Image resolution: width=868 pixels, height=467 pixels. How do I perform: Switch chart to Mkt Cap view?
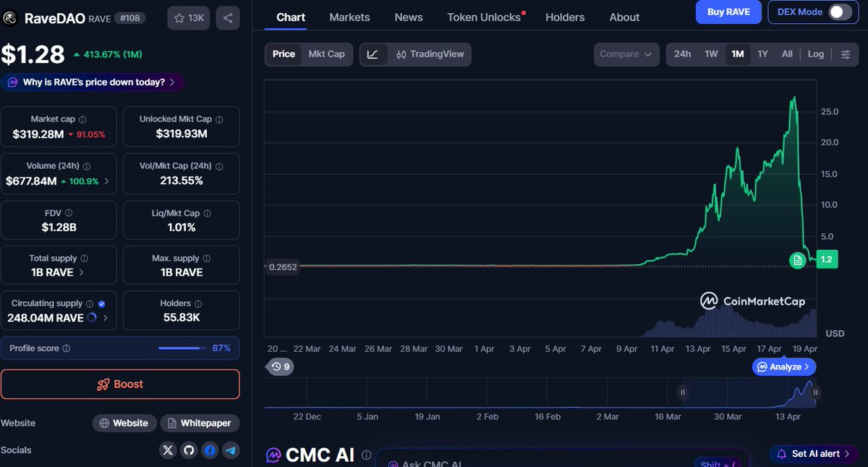pos(326,54)
